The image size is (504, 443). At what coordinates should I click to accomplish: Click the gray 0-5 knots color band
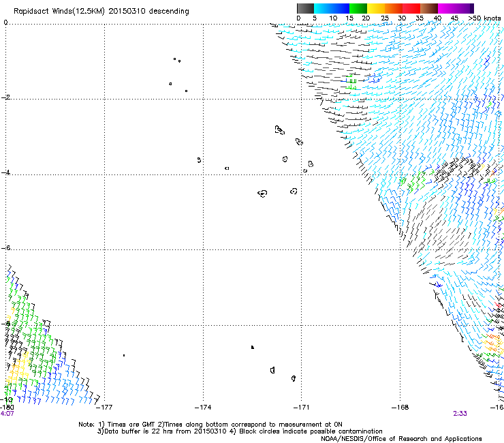[305, 8]
